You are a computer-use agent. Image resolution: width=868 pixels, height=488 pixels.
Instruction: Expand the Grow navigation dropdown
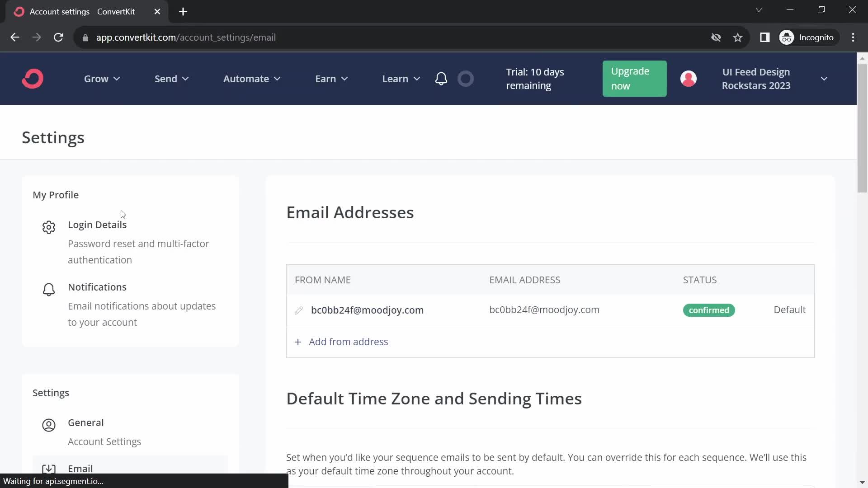[x=102, y=79]
